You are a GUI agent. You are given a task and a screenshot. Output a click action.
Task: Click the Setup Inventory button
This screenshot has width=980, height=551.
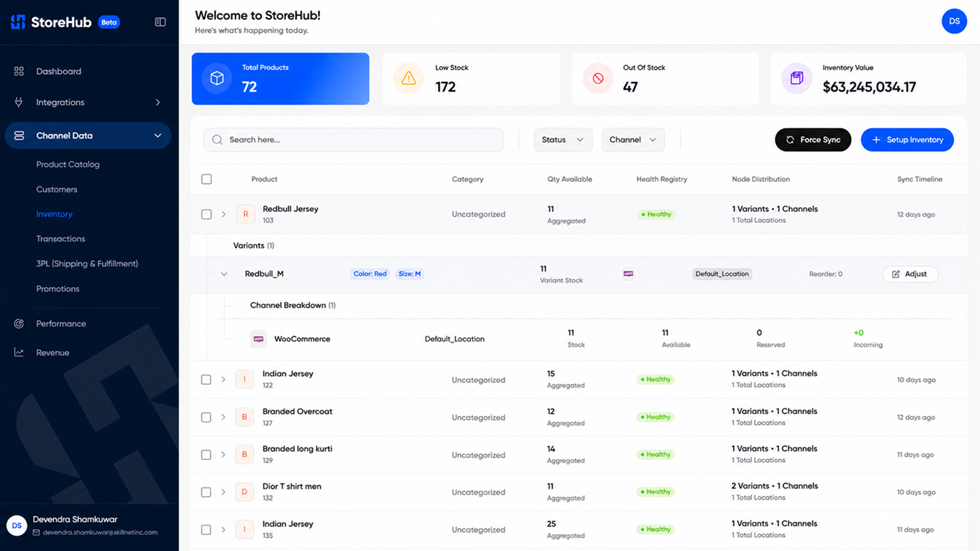pyautogui.click(x=907, y=140)
